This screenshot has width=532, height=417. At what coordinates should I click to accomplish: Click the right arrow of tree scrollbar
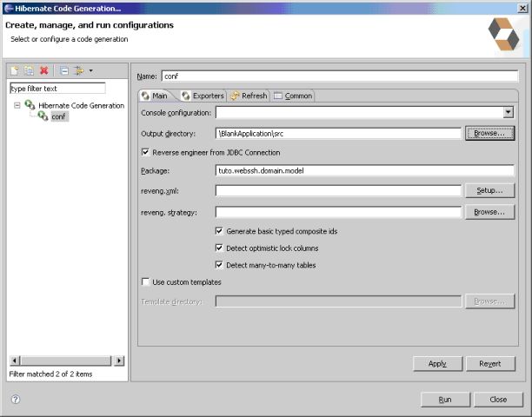(119, 361)
